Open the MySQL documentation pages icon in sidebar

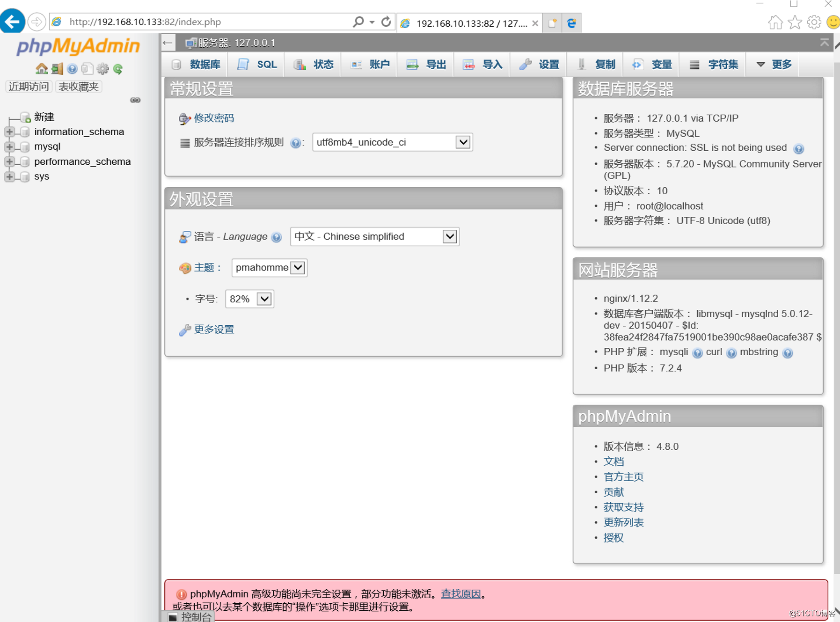[x=87, y=69]
